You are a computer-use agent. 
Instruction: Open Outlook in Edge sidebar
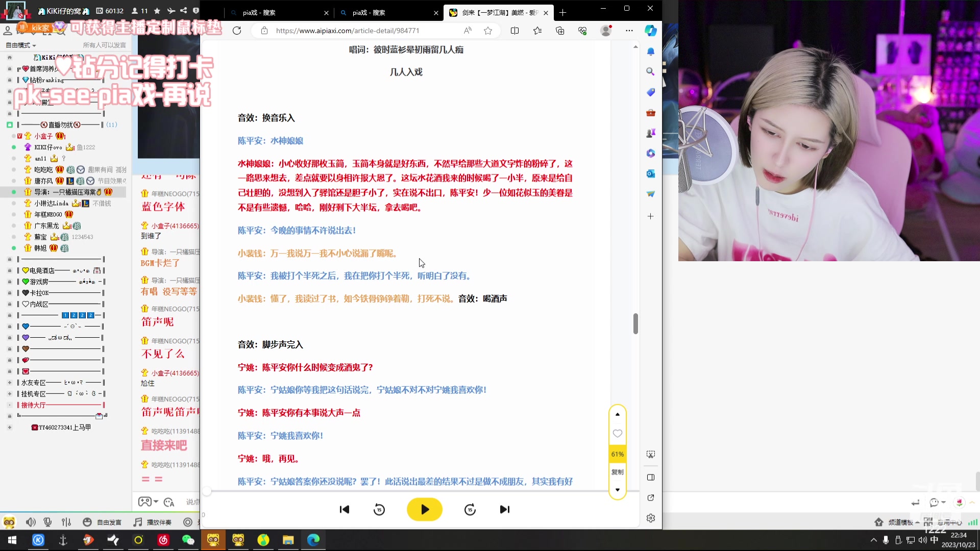[650, 173]
